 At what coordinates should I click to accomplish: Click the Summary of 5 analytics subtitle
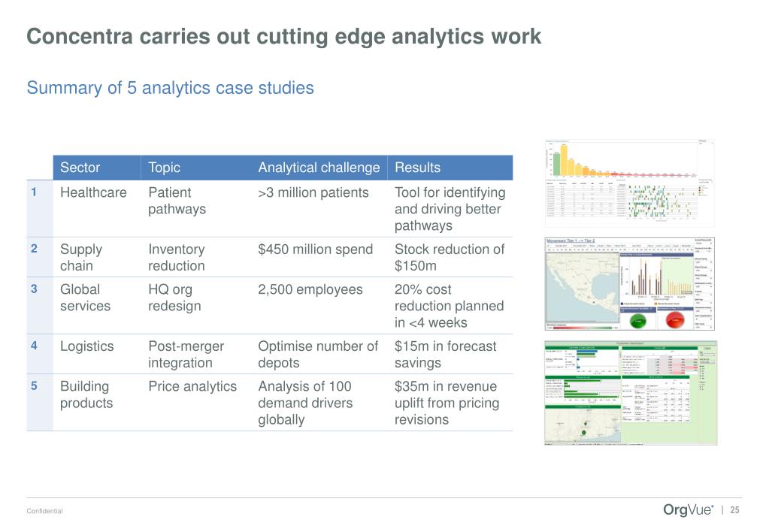click(x=170, y=88)
